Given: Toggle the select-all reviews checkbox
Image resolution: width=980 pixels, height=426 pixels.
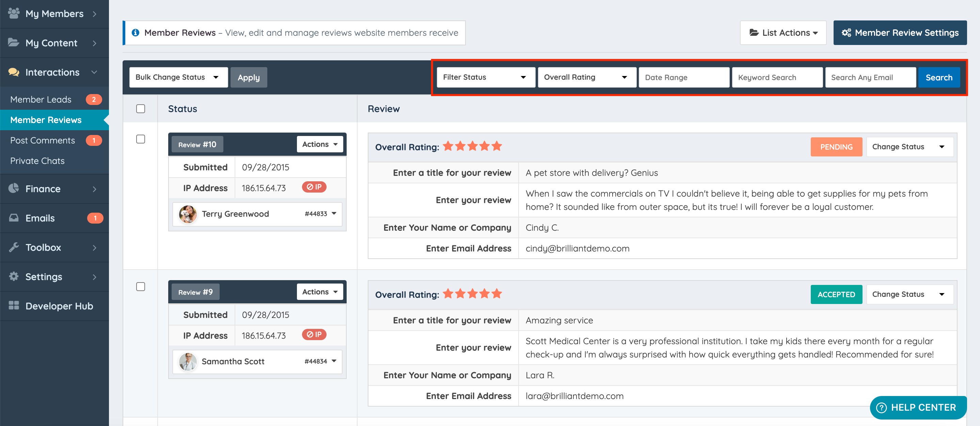Looking at the screenshot, I should pos(140,109).
